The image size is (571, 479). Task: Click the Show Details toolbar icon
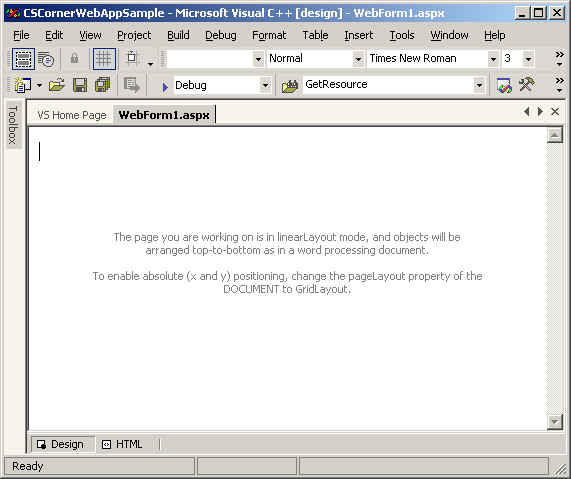(46, 59)
